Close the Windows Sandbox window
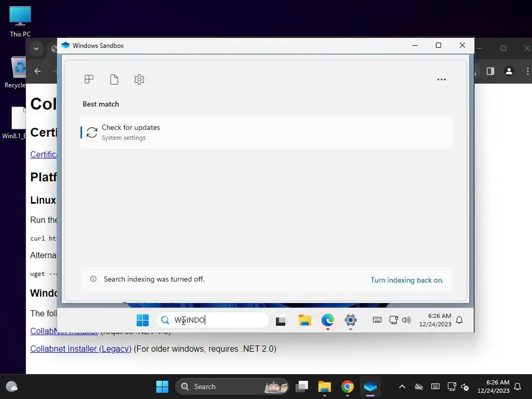532x399 pixels. click(462, 45)
